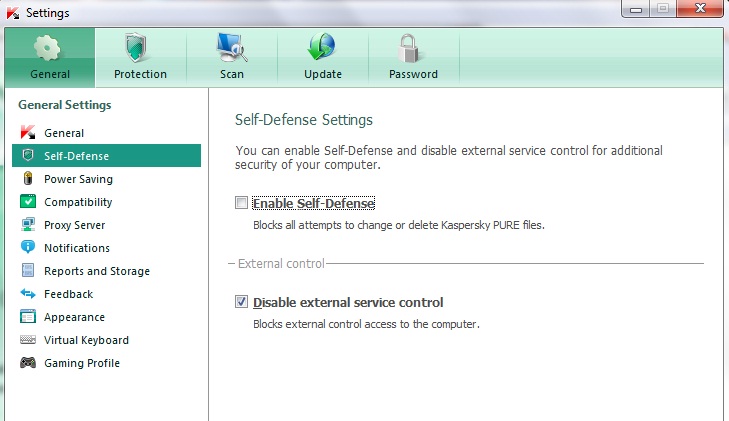The height and width of the screenshot is (421, 729).
Task: Switch to the Password tab label
Action: [x=413, y=74]
